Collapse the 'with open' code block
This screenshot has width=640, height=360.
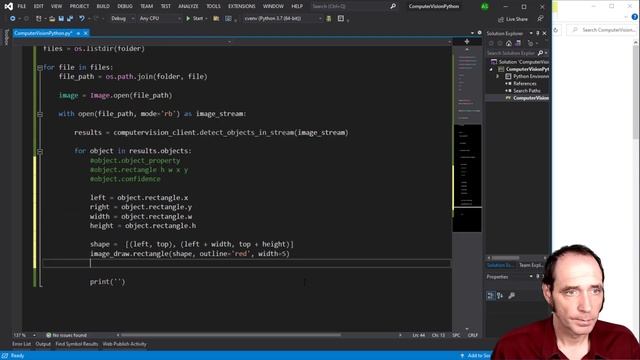click(x=40, y=114)
